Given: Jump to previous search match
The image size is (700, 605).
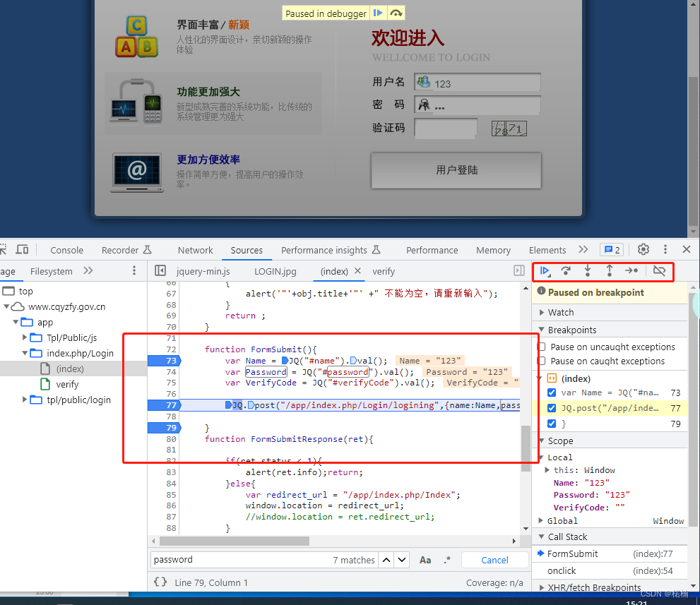Looking at the screenshot, I should [x=386, y=560].
